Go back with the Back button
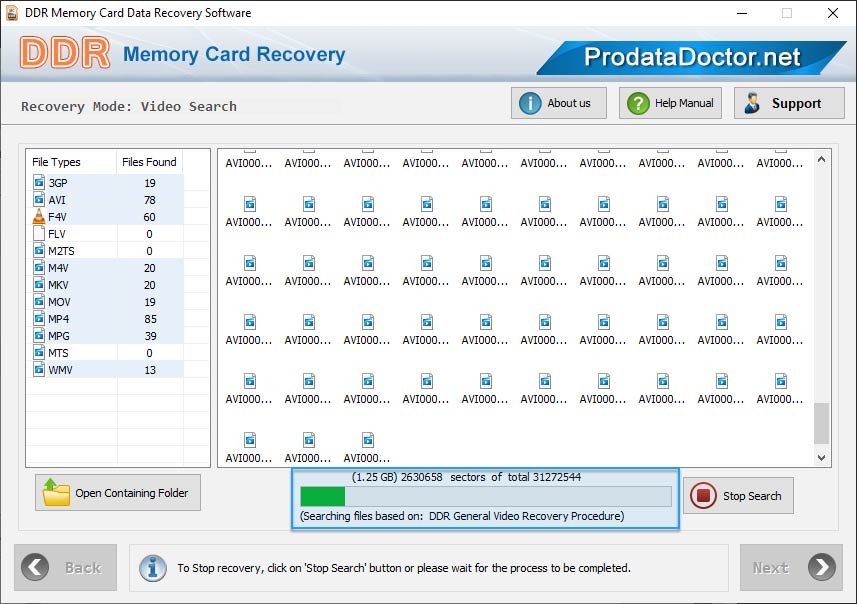The height and width of the screenshot is (604, 857). tap(66, 567)
